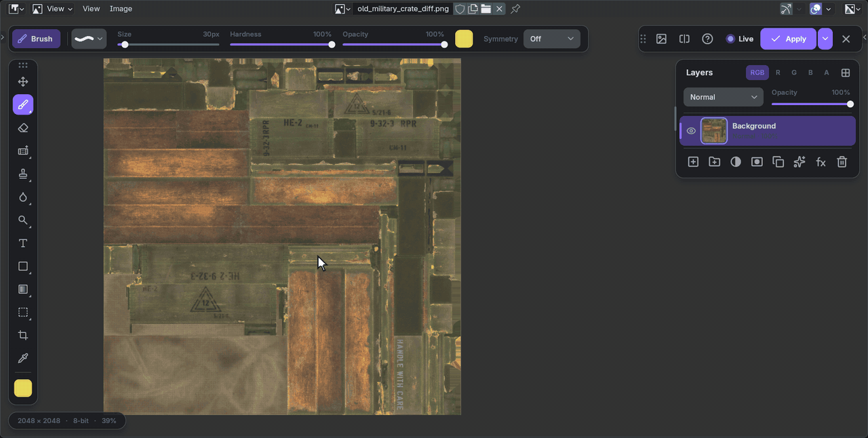This screenshot has height=438, width=868.
Task: Click the open folder icon in header
Action: [486, 9]
